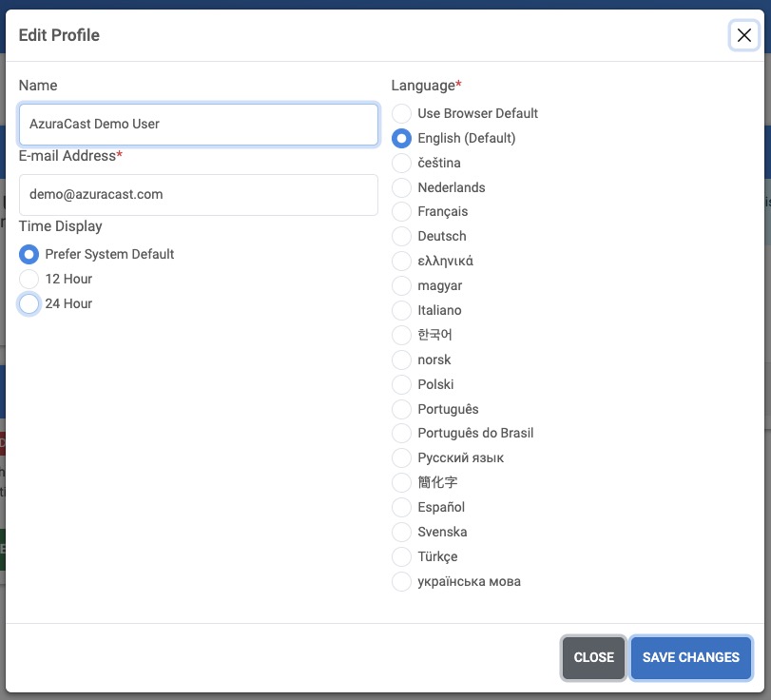The height and width of the screenshot is (700, 771).
Task: Select Português do Brasil language
Action: point(401,434)
